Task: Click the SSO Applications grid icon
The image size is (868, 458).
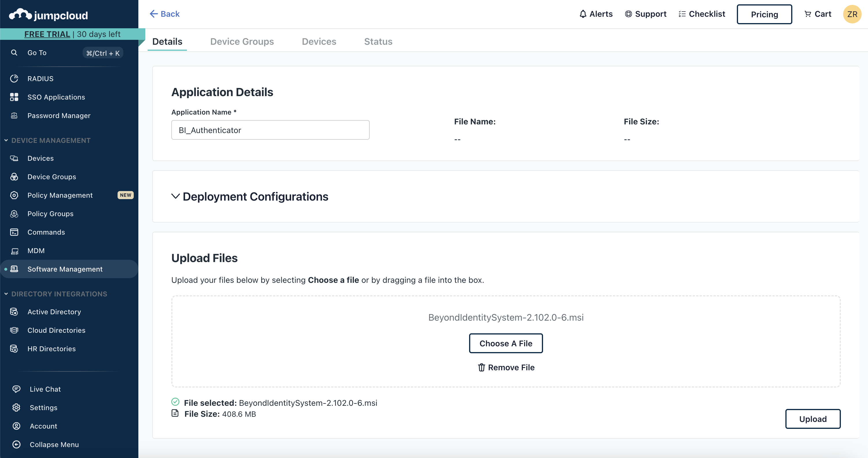Action: (14, 97)
